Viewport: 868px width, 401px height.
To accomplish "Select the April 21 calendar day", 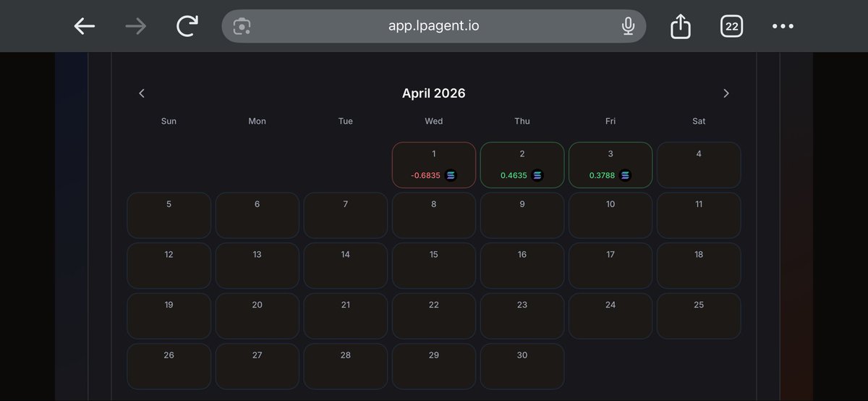I will click(x=346, y=316).
